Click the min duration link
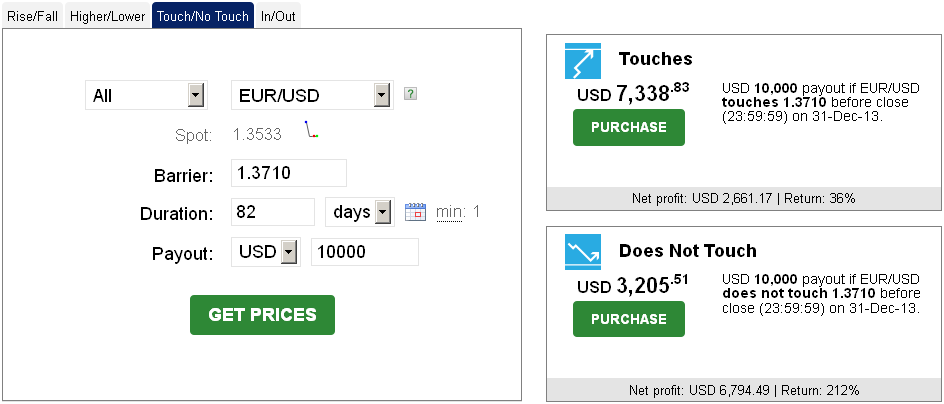 pyautogui.click(x=449, y=212)
